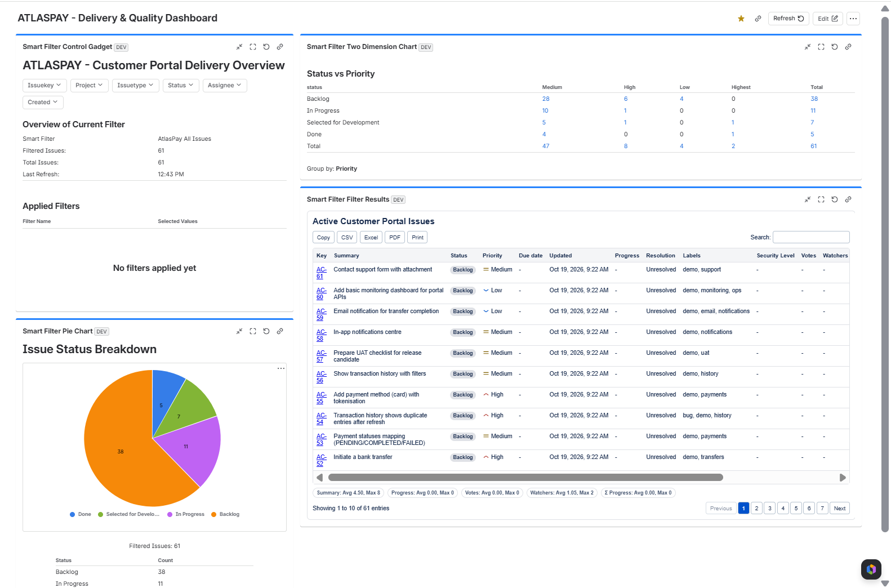Go to results page 3
This screenshot has width=891, height=588.
coord(770,509)
